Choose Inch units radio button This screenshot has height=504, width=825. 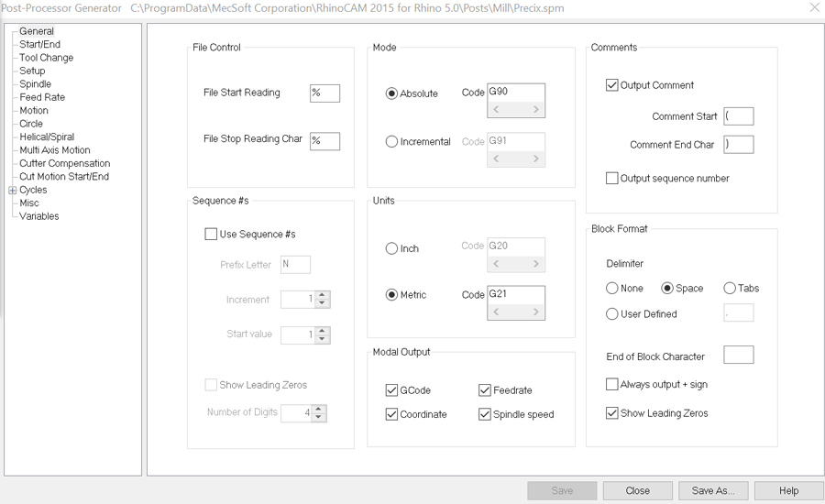(x=391, y=248)
